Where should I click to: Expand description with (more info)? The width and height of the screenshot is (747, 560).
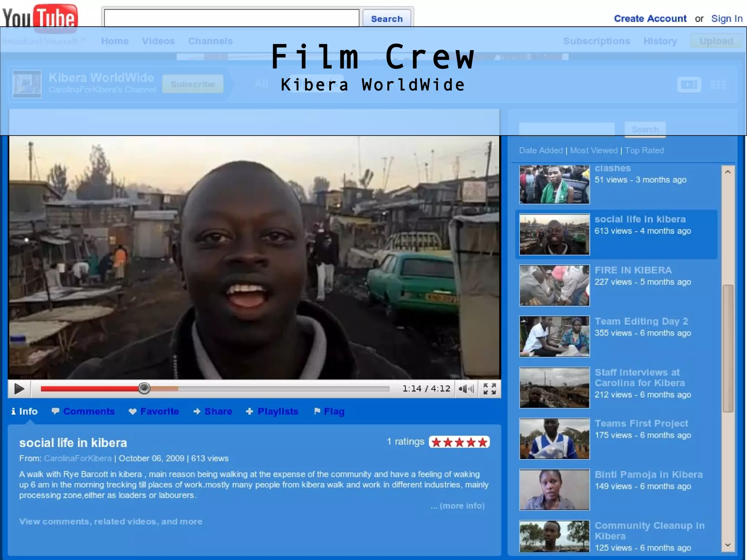462,506
